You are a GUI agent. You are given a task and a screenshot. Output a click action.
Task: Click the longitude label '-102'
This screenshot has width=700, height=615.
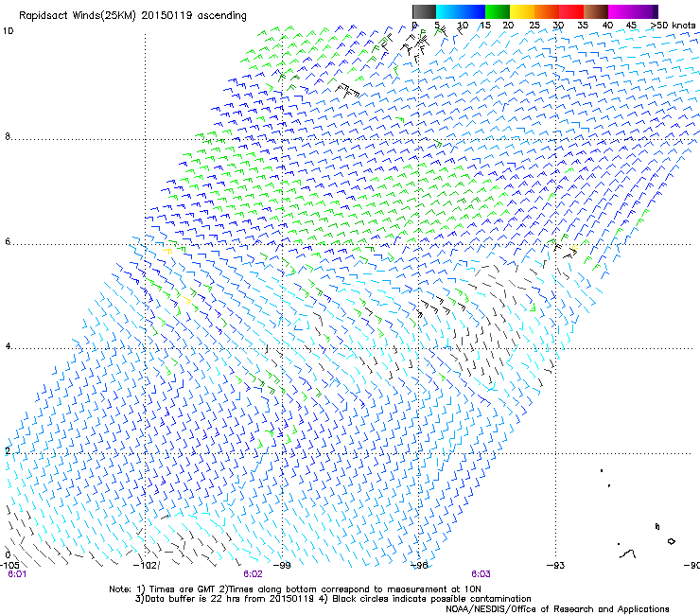(x=145, y=566)
